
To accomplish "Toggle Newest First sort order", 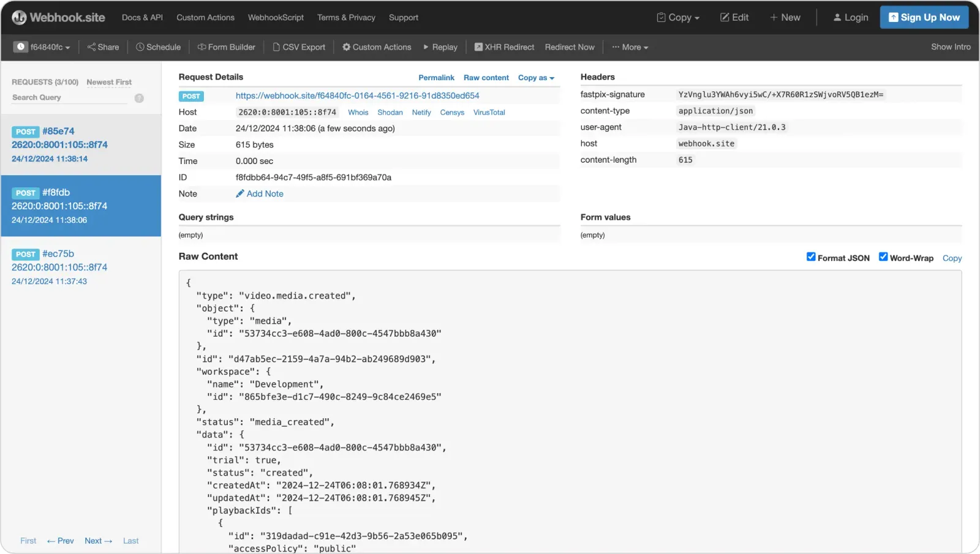I will pos(109,82).
